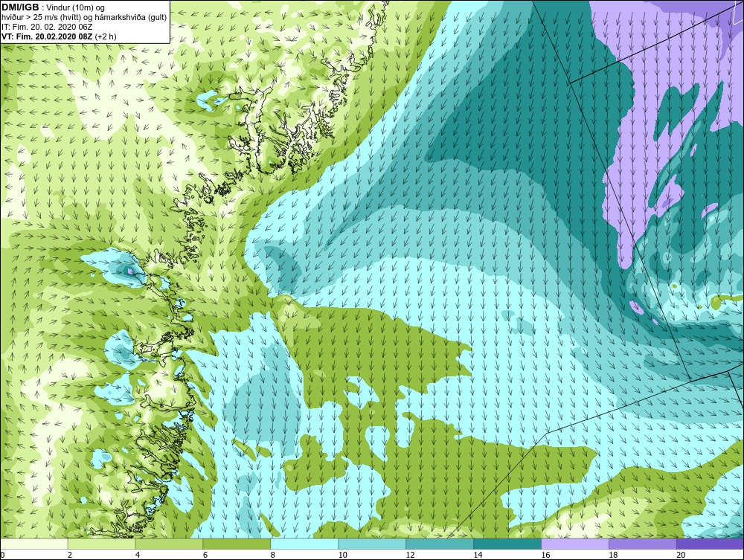Click the legend scale label 16
This screenshot has width=744, height=560.
click(545, 555)
